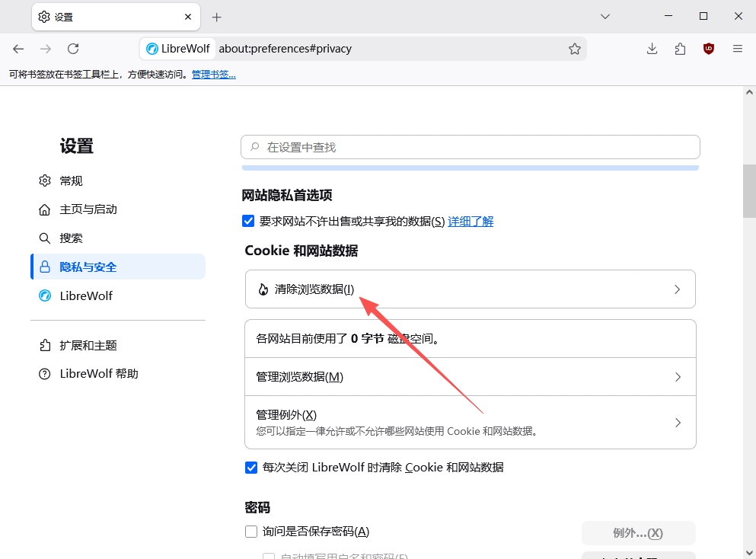Toggle 每次关闭 LibreWolf 时清除 Cookie checkbox

251,468
